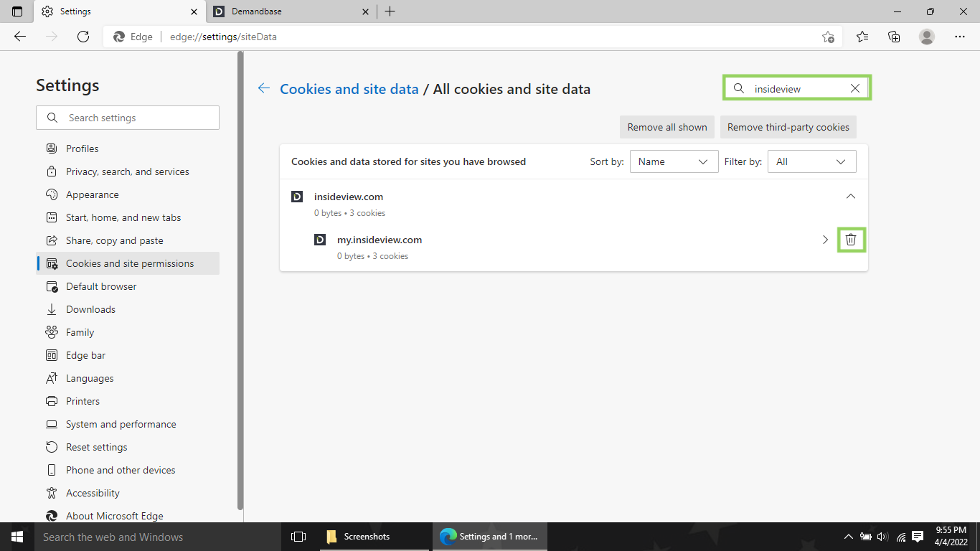Open Reset settings page
The height and width of the screenshot is (551, 980).
tap(128, 447)
